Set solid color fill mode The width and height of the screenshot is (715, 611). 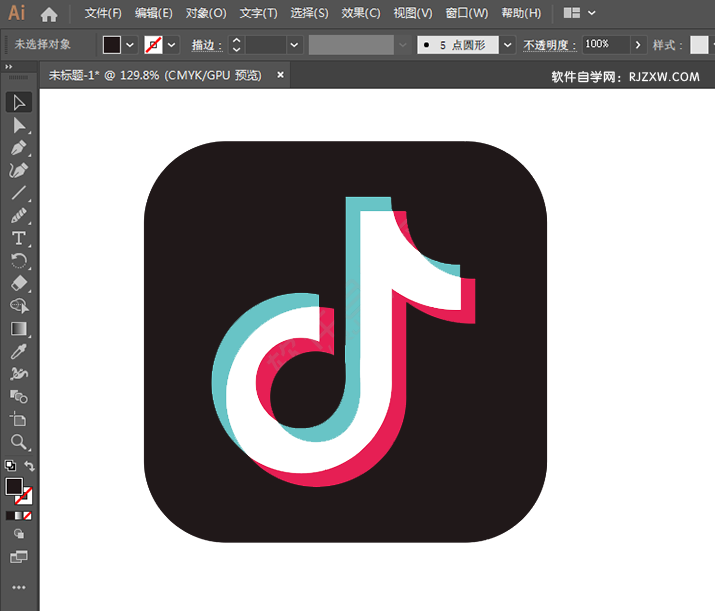(x=10, y=516)
